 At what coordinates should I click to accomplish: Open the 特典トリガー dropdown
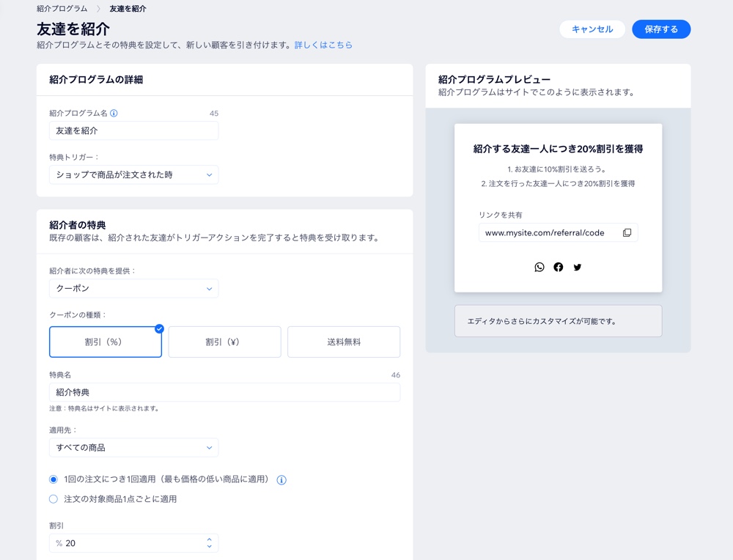point(133,174)
